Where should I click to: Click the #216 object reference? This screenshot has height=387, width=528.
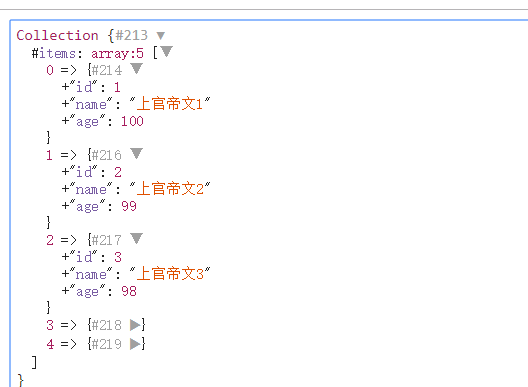pos(107,155)
